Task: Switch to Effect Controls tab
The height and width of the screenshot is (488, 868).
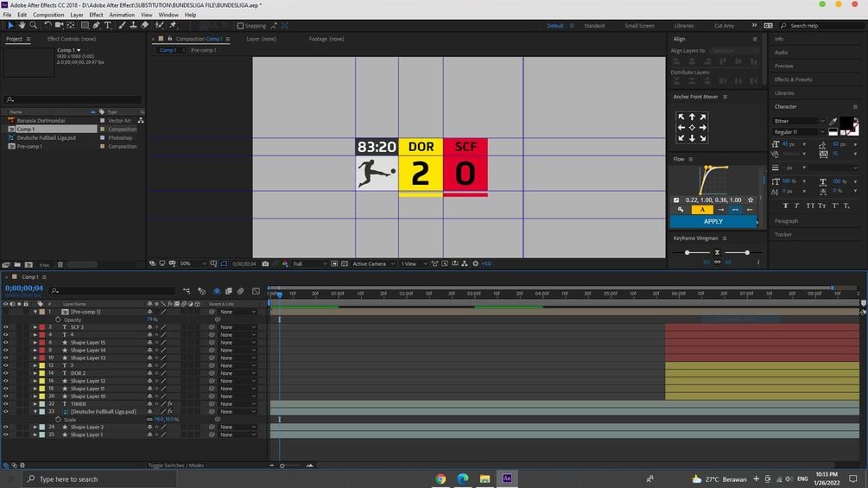Action: click(x=72, y=39)
